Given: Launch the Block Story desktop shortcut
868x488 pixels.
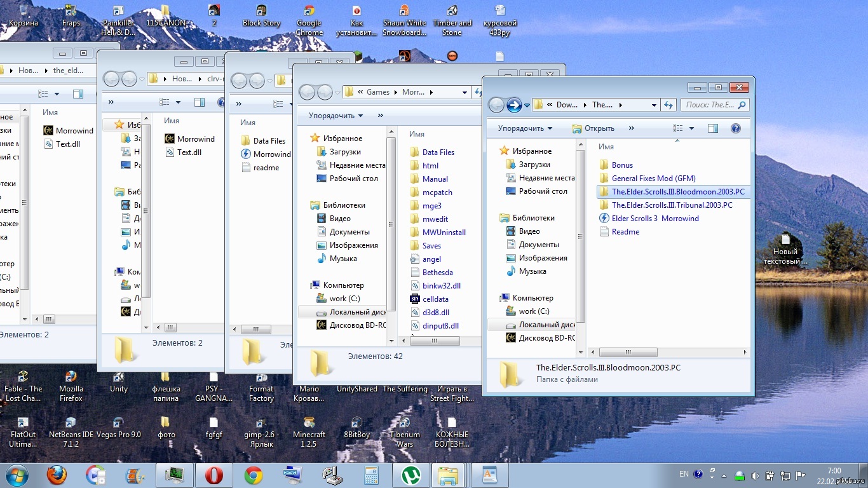Looking at the screenshot, I should click(x=261, y=16).
